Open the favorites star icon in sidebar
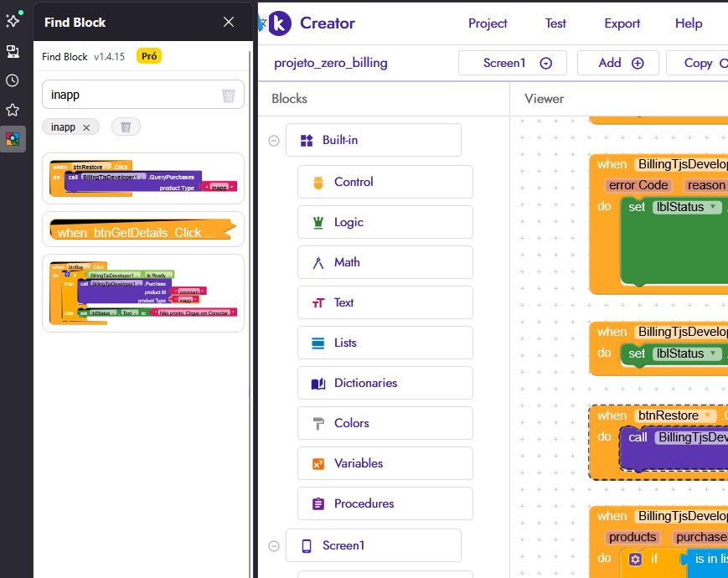The width and height of the screenshot is (728, 578). [13, 110]
